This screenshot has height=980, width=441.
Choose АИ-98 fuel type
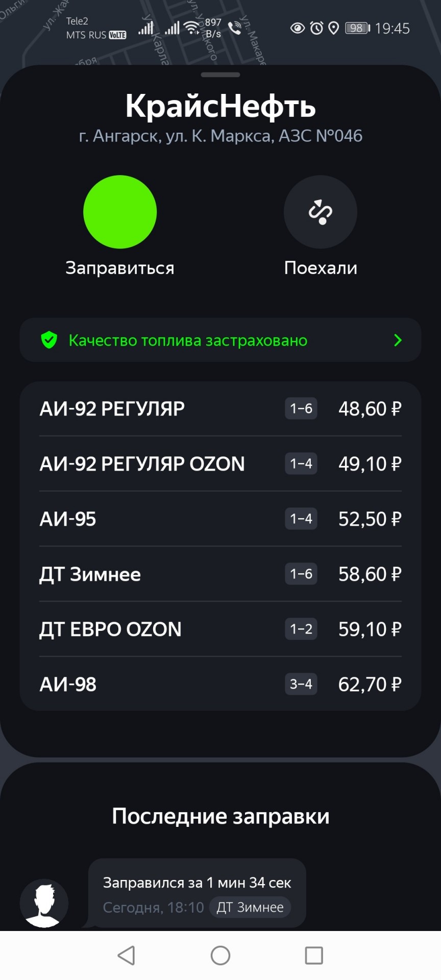[x=220, y=684]
